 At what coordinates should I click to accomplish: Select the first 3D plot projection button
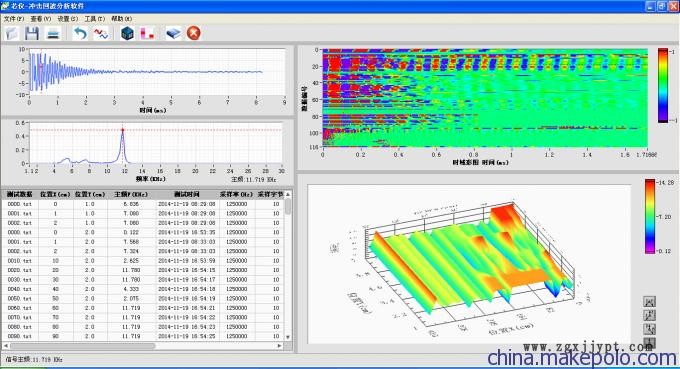tap(649, 301)
